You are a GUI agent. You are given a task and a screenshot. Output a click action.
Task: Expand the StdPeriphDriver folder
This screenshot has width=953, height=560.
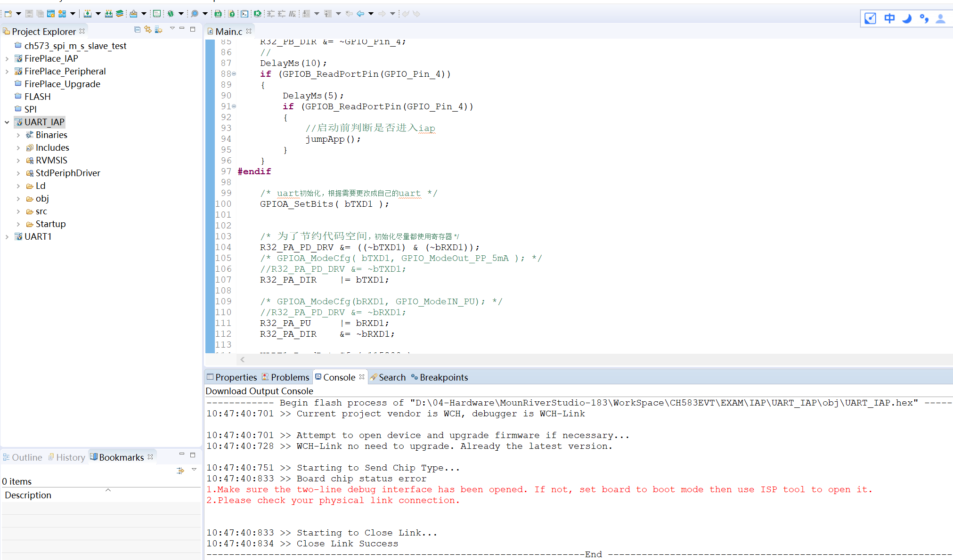18,173
